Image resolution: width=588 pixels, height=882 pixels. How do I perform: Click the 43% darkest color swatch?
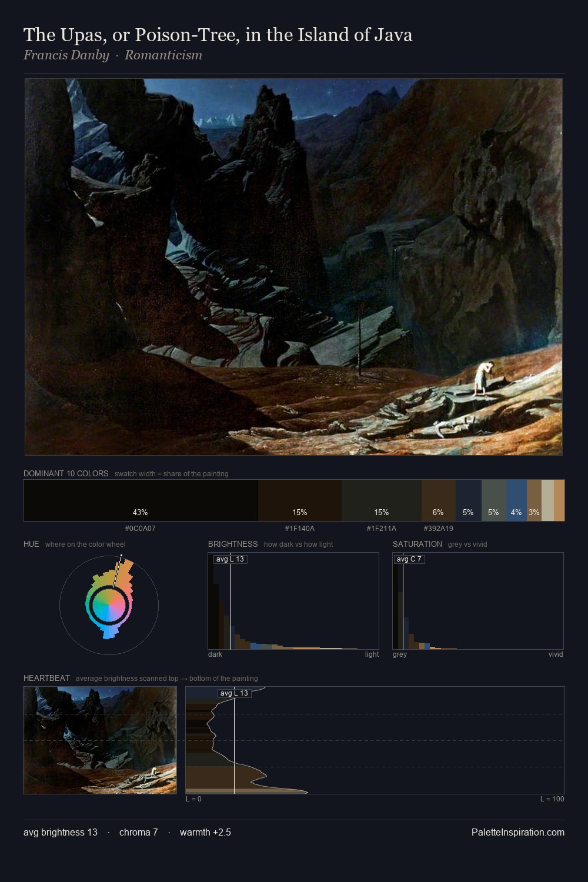tap(141, 500)
